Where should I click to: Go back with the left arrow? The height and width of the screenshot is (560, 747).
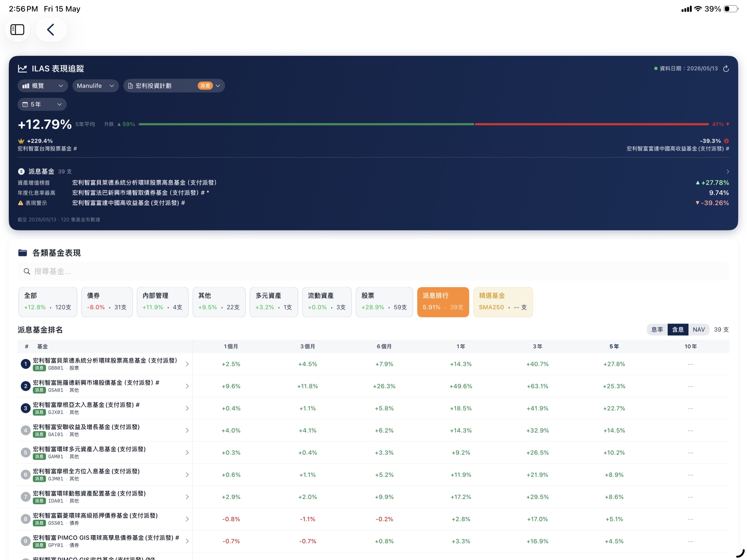tap(51, 30)
